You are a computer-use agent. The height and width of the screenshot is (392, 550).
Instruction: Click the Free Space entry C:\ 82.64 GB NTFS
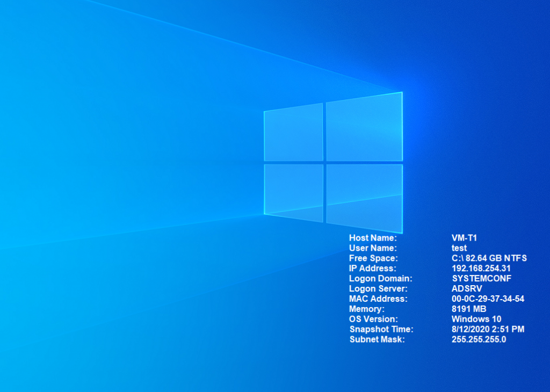[488, 258]
